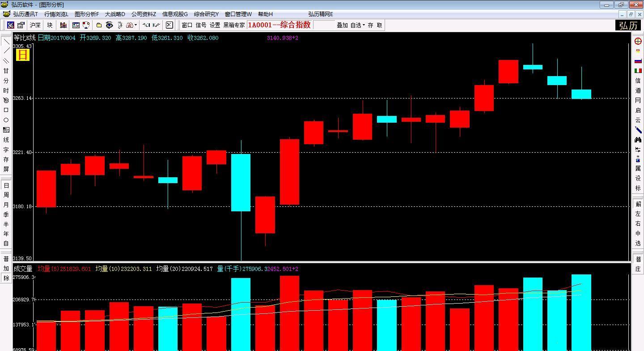Select the circle drawing tool

coord(6,120)
